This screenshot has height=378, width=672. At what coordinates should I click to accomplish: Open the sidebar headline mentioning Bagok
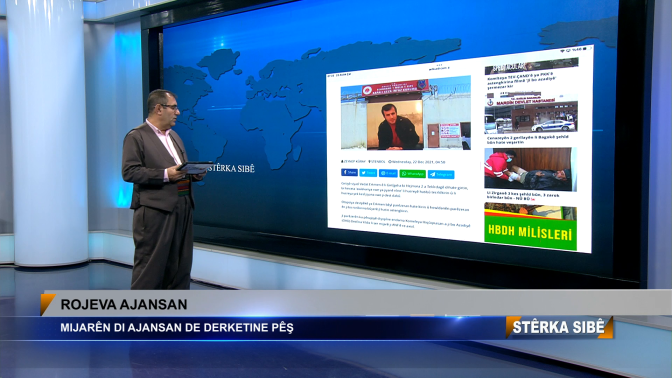pos(528,139)
